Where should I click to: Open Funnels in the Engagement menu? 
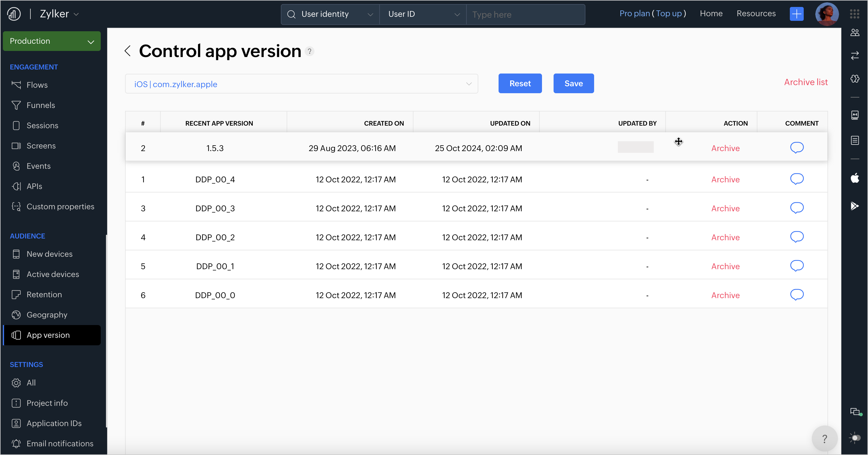click(41, 105)
